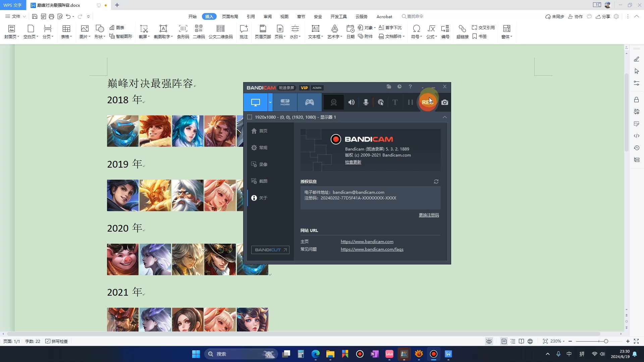Insert a table (表格)
Viewport: 644px width, 362px height.
point(66,32)
